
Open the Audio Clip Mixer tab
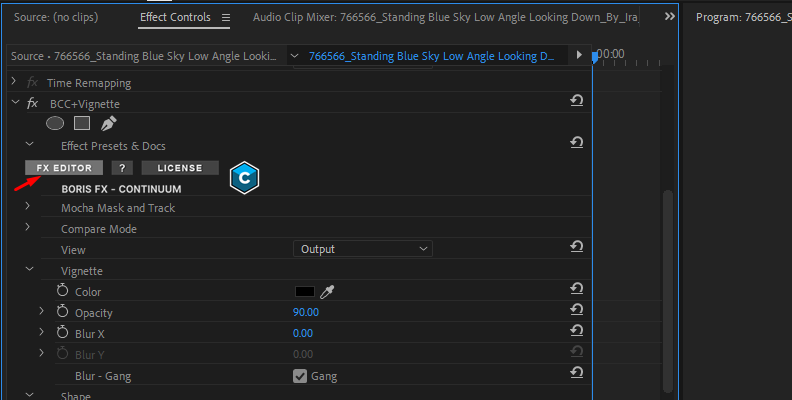coord(446,17)
